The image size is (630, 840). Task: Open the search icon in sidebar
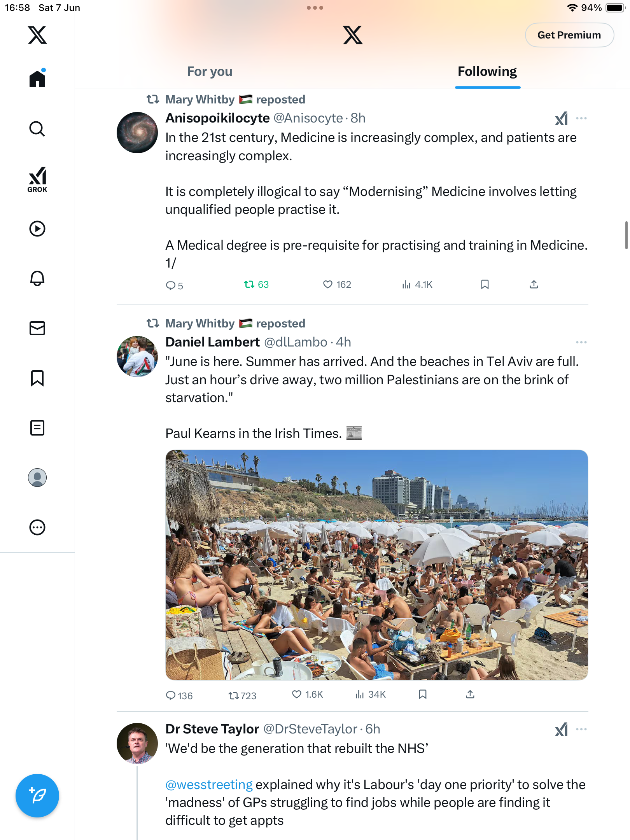coord(37,129)
